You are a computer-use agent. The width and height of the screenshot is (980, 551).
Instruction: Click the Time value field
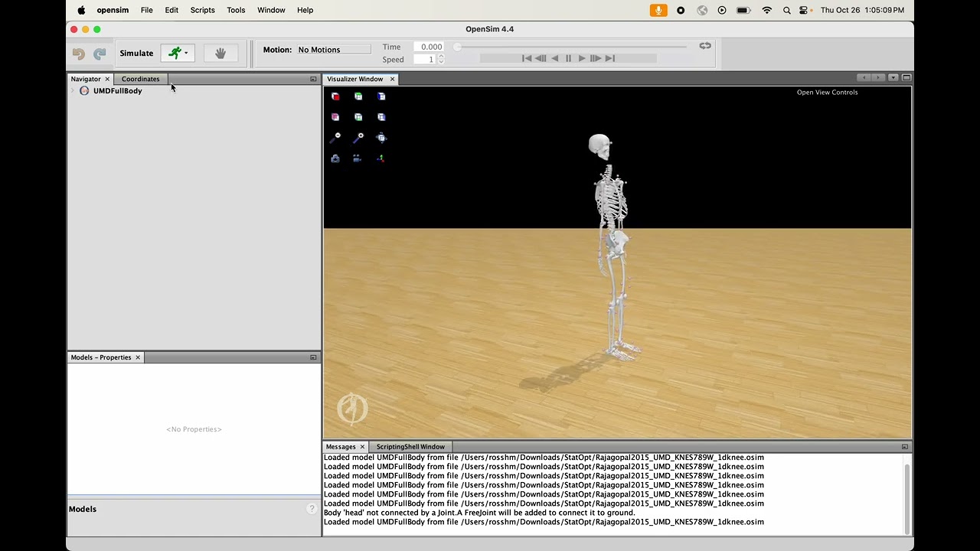[429, 47]
